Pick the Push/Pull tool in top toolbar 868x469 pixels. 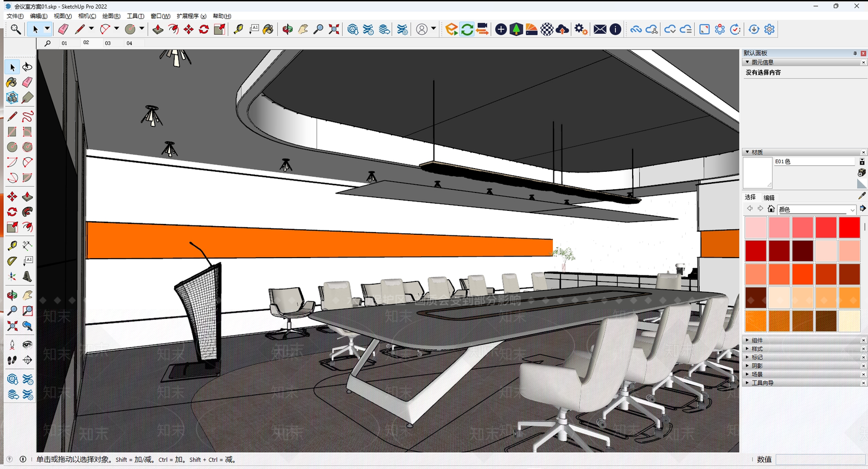click(158, 29)
